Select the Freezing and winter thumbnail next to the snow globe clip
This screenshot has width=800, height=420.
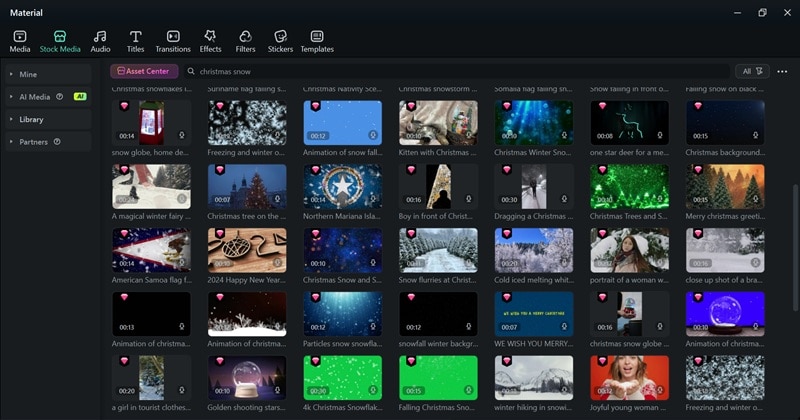coord(247,122)
